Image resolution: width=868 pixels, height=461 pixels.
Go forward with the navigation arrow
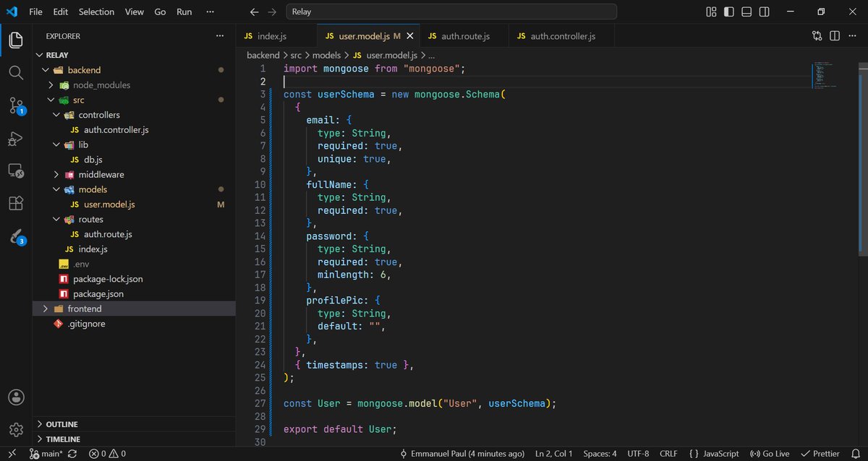coord(272,12)
